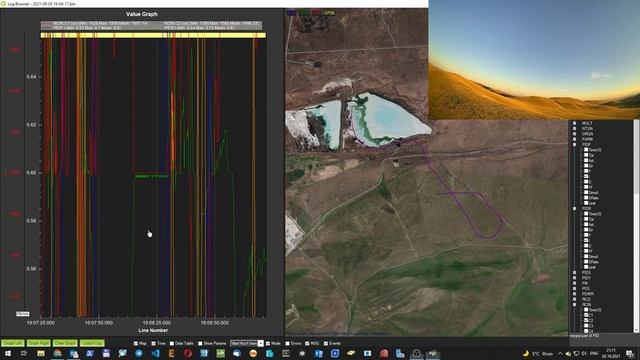Click the yellow mode bar above the graph
This screenshot has height=360, width=640.
(x=153, y=36)
